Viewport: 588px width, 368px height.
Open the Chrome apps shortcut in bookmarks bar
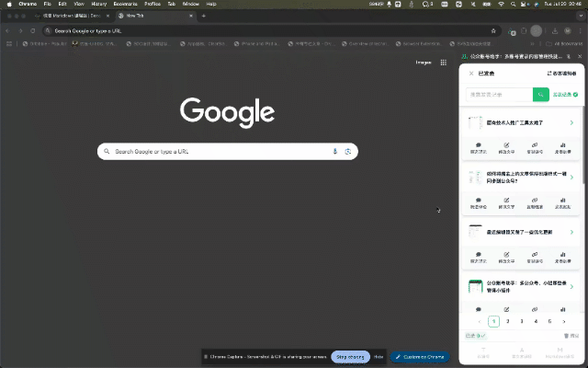(x=9, y=43)
